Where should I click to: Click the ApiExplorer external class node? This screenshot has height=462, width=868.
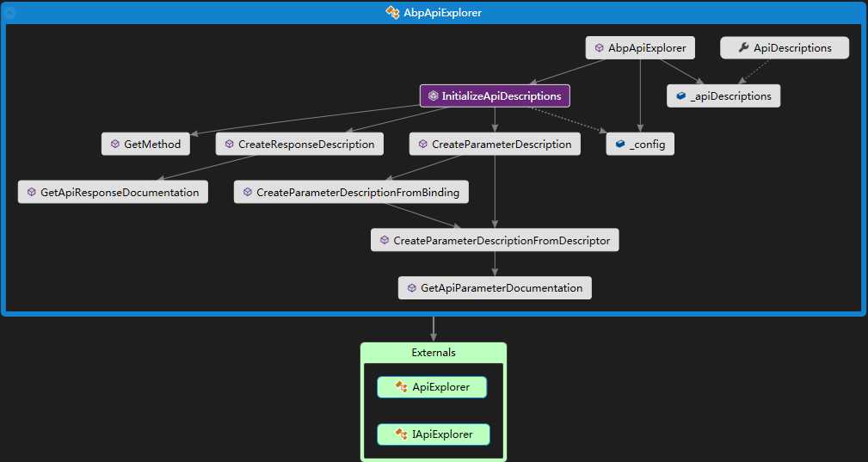[433, 387]
